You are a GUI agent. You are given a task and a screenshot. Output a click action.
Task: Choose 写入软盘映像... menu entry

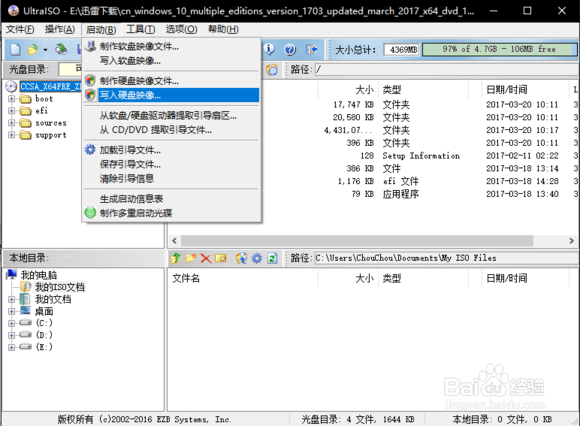click(x=172, y=61)
